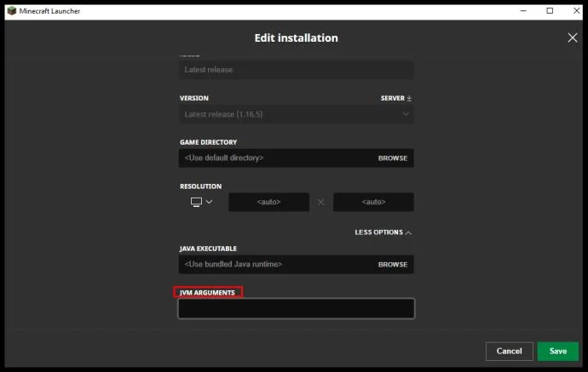Download server via SERVER link
The height and width of the screenshot is (372, 588).
[396, 98]
